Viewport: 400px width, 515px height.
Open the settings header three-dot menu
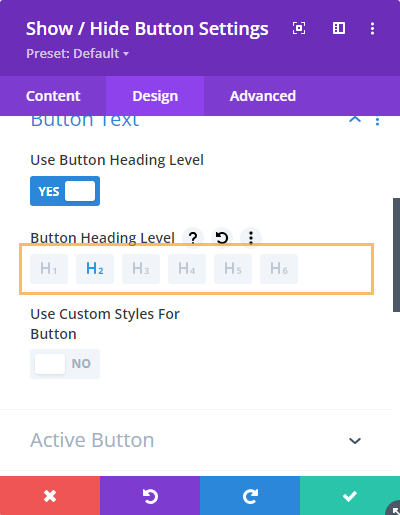[372, 28]
